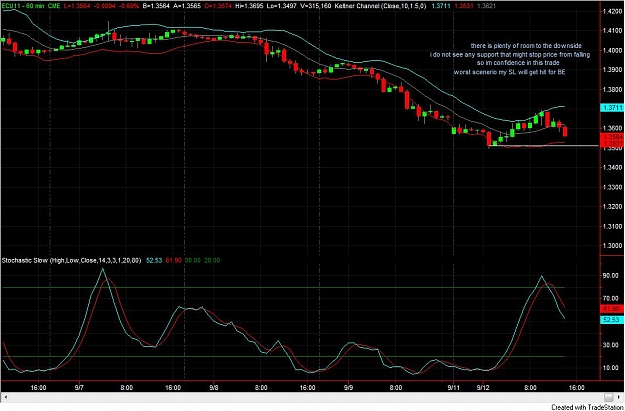
Task: Select annotation 'worst scenerio my SL will get hit for BE'
Action: pos(510,72)
